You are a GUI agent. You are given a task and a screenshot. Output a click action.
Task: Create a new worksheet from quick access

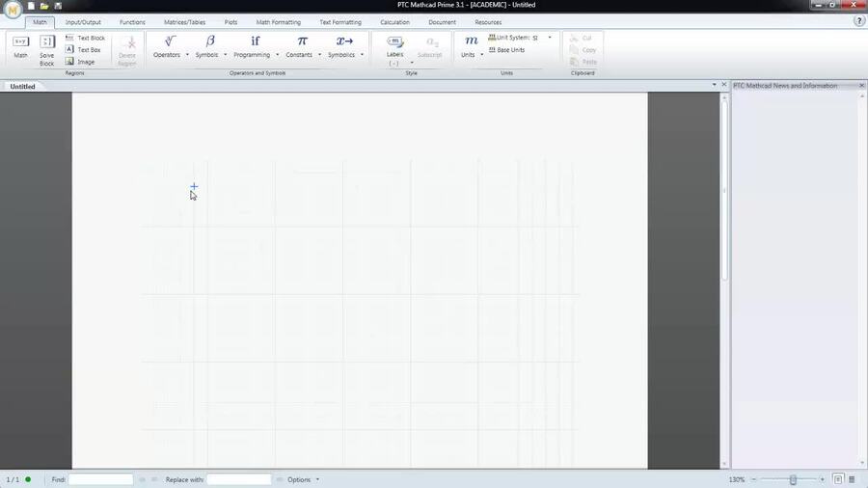(x=31, y=6)
